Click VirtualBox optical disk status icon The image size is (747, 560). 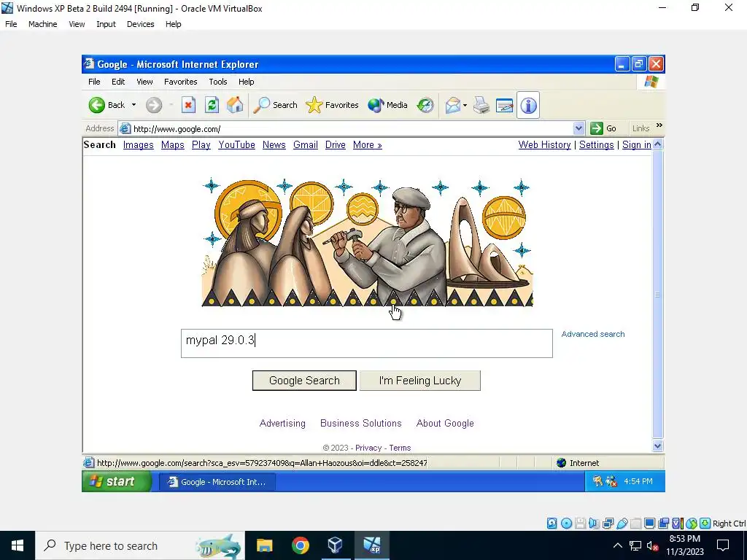click(566, 524)
